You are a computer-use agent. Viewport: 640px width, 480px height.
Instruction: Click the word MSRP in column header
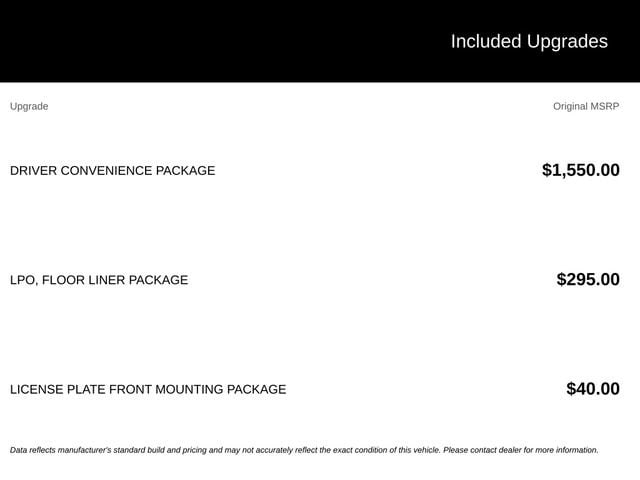605,106
